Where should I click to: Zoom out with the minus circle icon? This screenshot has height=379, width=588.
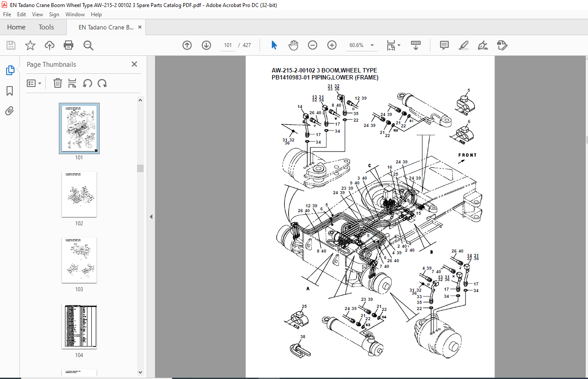coord(313,45)
